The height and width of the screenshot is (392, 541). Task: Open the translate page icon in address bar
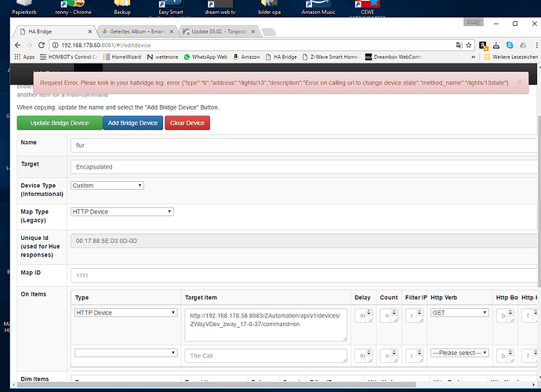[459, 45]
